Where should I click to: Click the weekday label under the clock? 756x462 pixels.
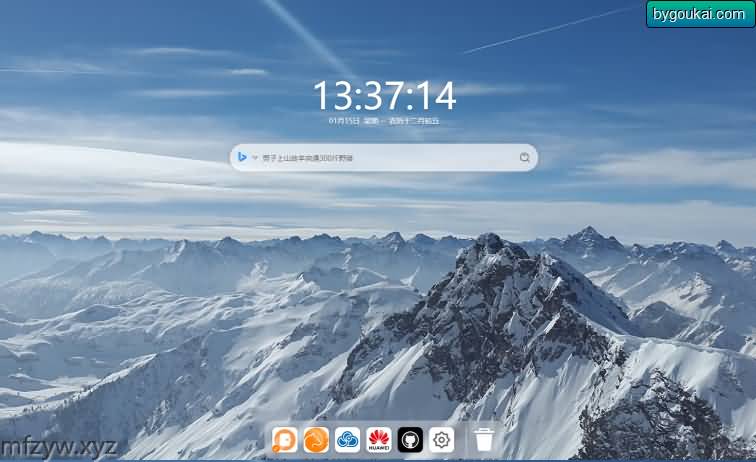tap(370, 120)
